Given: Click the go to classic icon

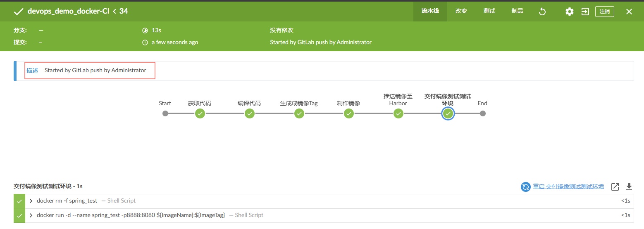Looking at the screenshot, I should [x=585, y=12].
